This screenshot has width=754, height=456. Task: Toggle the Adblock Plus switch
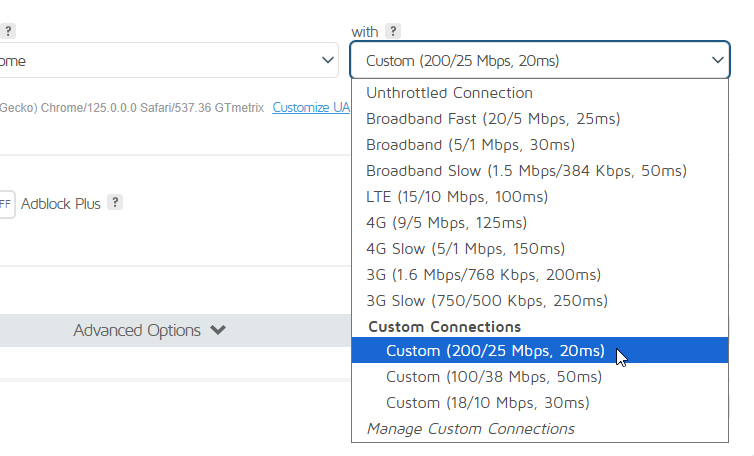[5, 204]
